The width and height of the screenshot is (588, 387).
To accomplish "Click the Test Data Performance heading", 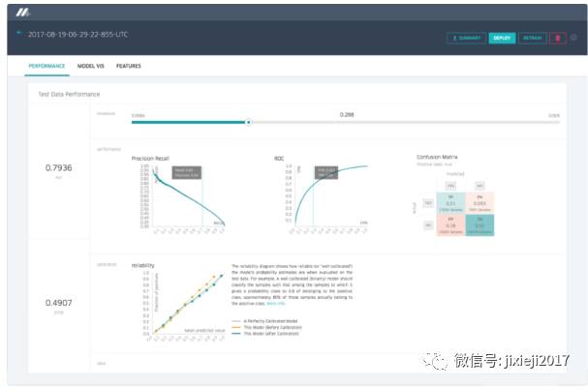I will [x=69, y=95].
